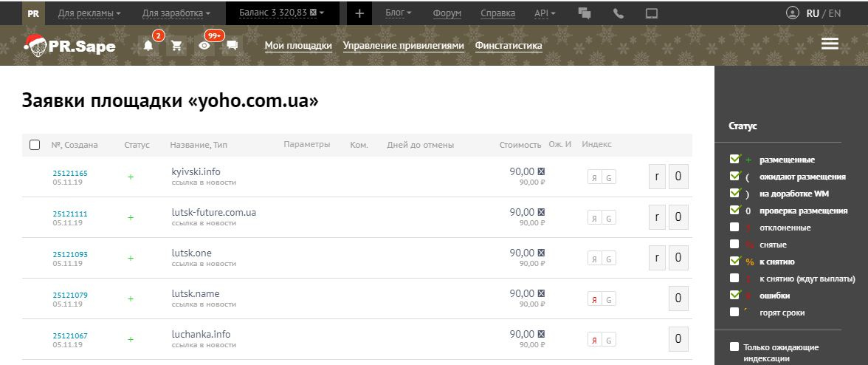Open 'Управление привилегиями' menu item
This screenshot has height=365, width=868.
[x=404, y=45]
